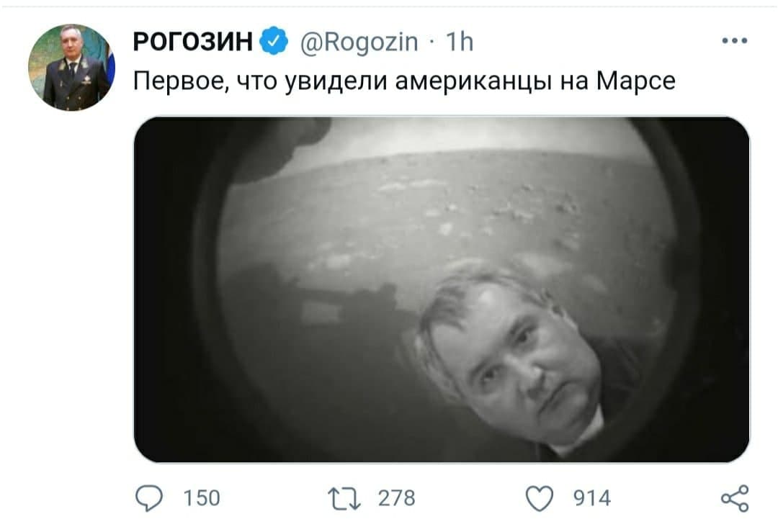Like the tweet with the heart icon
This screenshot has height=532, width=778.
click(540, 498)
